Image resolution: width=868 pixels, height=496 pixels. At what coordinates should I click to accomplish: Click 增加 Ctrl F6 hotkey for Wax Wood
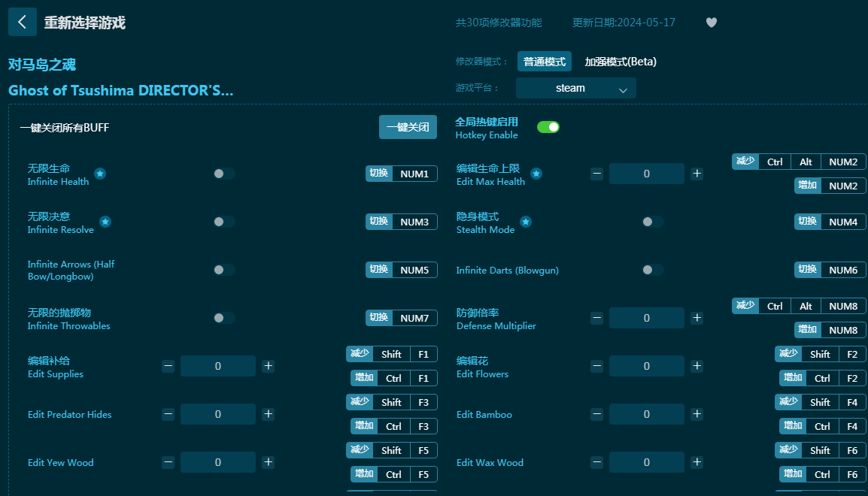[x=823, y=474]
